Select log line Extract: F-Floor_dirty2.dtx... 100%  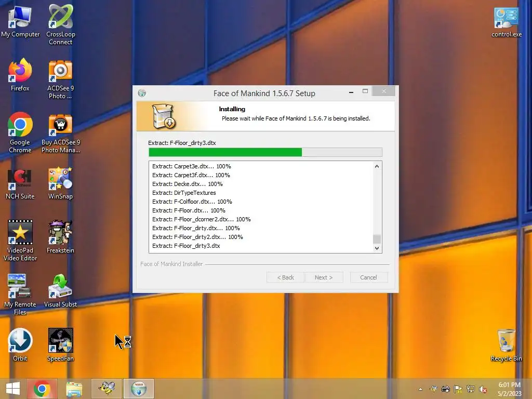click(x=197, y=237)
